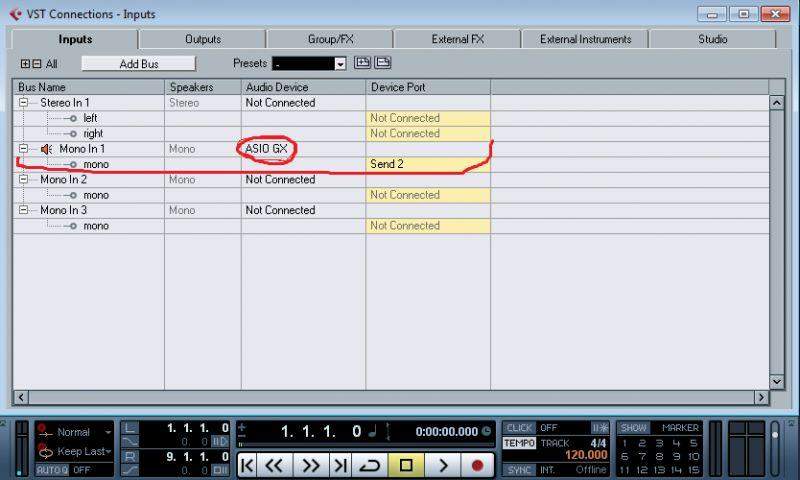The image size is (800, 480).
Task: Click the Audio Device column header
Action: point(304,87)
